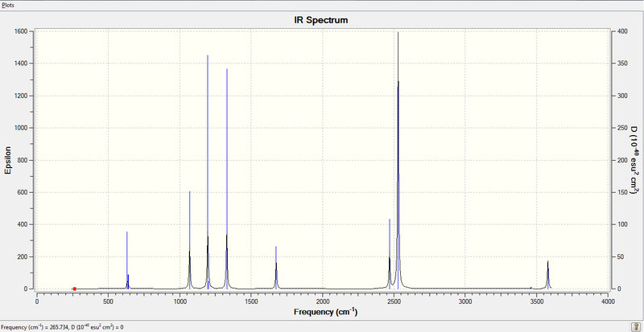Click the Frequency (cm⁻¹) axis title

pos(326,312)
